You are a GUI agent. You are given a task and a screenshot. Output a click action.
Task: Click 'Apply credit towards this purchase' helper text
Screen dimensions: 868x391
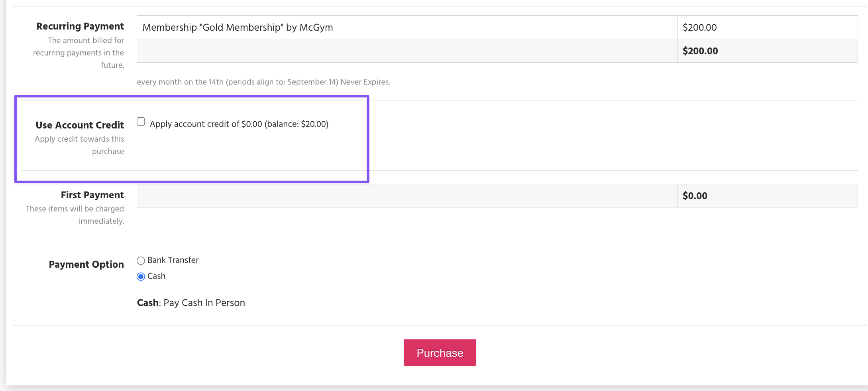point(79,145)
